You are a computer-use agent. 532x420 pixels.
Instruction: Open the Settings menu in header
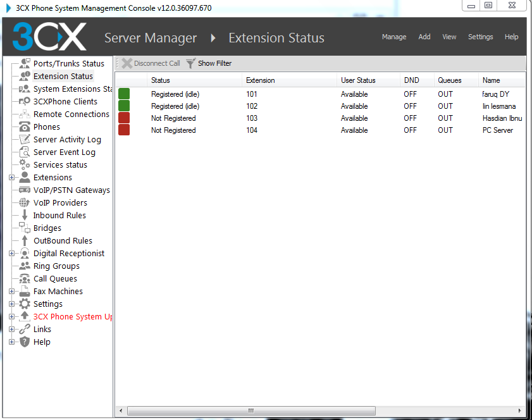480,37
